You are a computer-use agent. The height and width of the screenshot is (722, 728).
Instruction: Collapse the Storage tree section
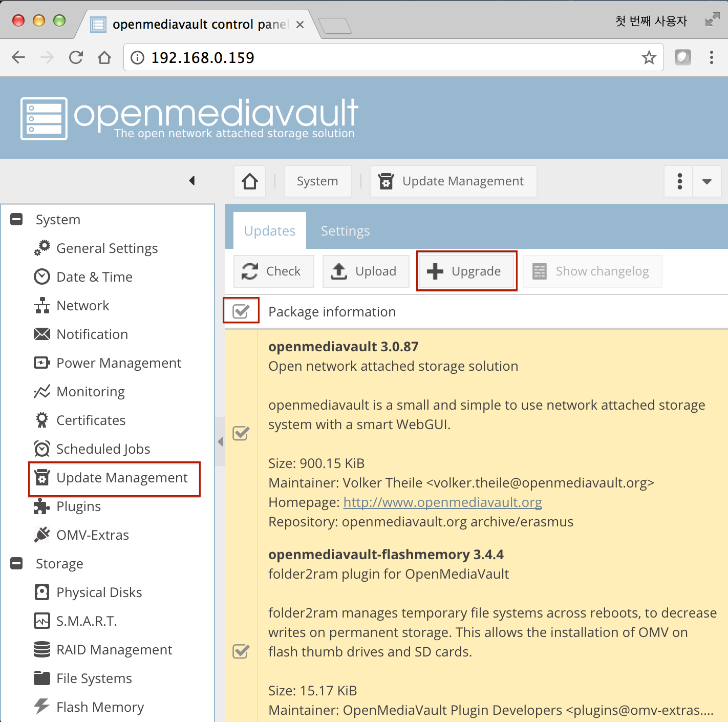tap(16, 563)
